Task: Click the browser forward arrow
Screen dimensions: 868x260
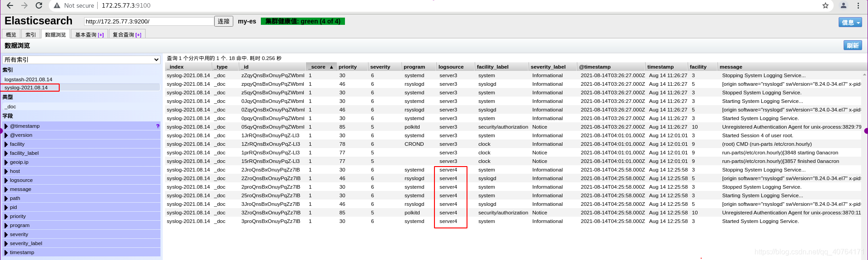Action: (24, 5)
